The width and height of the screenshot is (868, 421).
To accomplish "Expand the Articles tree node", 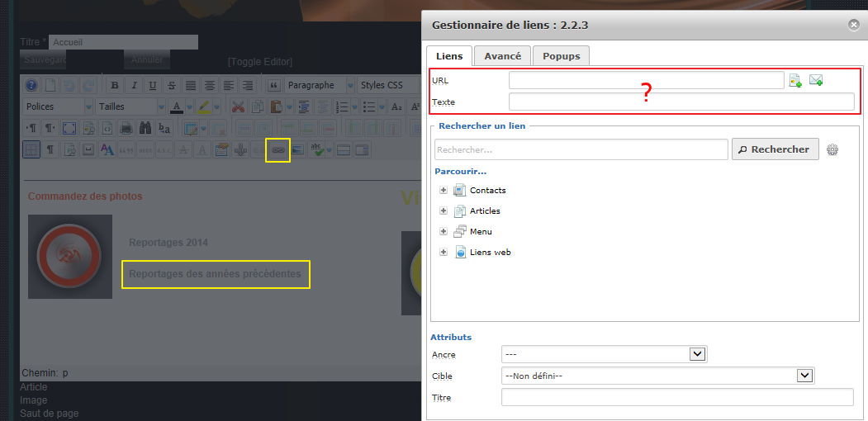I will click(443, 210).
